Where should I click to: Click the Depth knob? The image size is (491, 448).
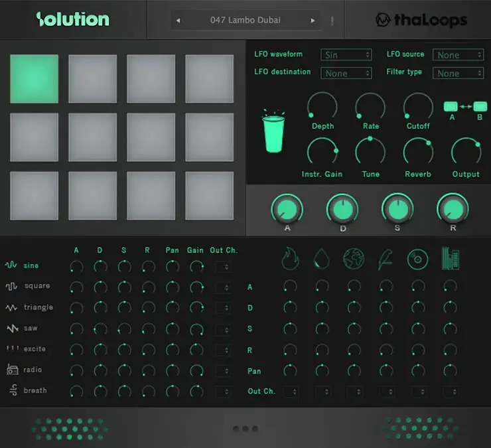322,107
